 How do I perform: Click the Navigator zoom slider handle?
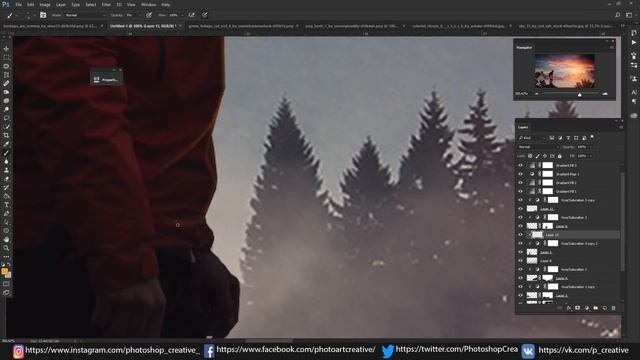pyautogui.click(x=580, y=94)
